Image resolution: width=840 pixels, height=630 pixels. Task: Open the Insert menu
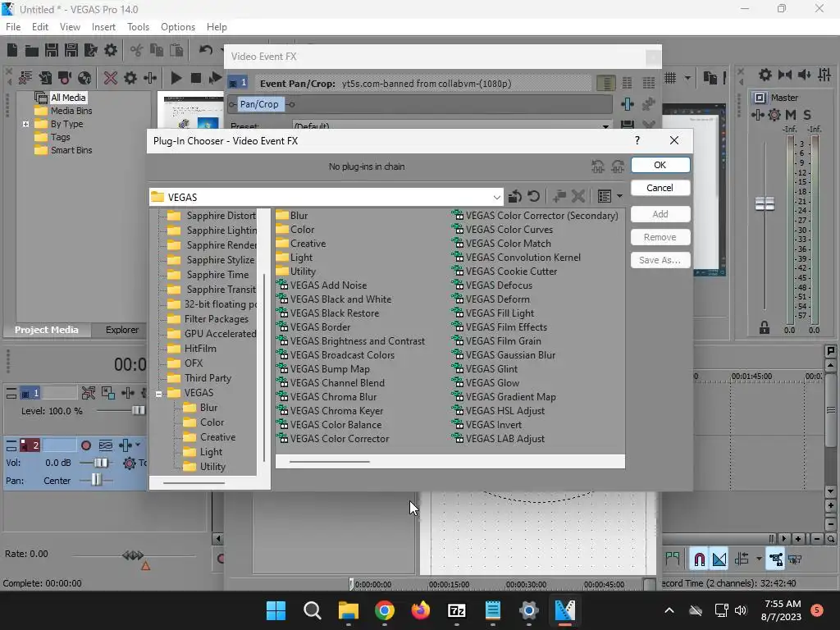point(103,27)
